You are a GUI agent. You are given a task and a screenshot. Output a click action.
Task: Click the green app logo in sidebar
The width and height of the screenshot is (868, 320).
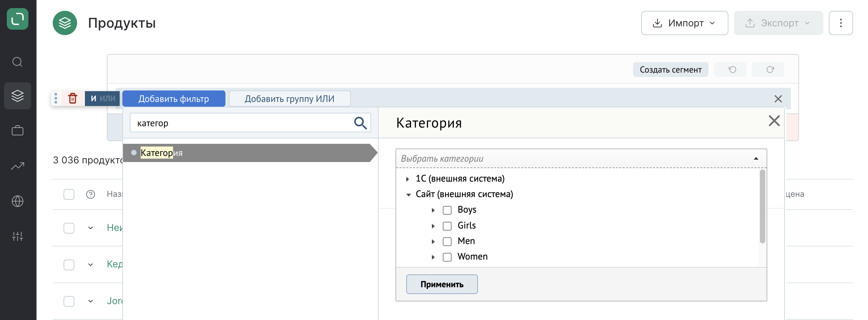(x=18, y=19)
